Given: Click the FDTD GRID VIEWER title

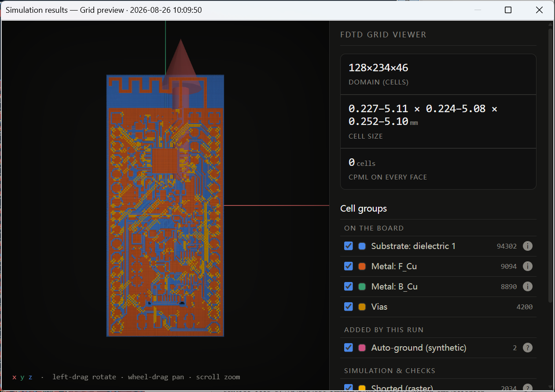Looking at the screenshot, I should click(x=383, y=35).
